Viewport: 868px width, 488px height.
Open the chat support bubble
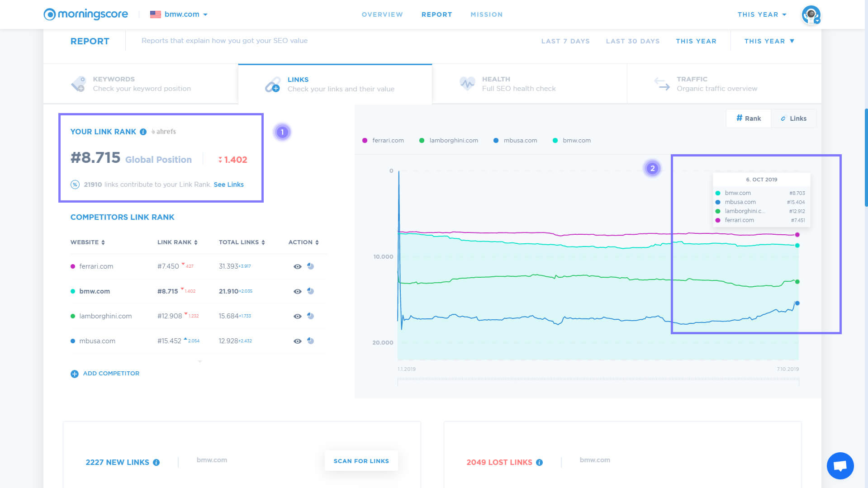[840, 466]
